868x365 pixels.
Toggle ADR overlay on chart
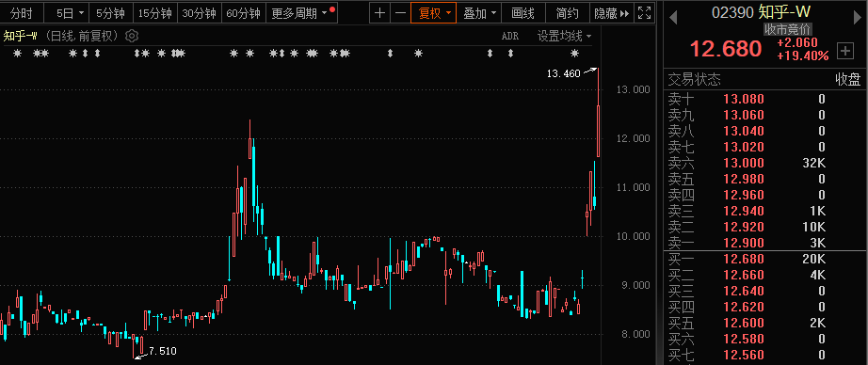[x=510, y=37]
